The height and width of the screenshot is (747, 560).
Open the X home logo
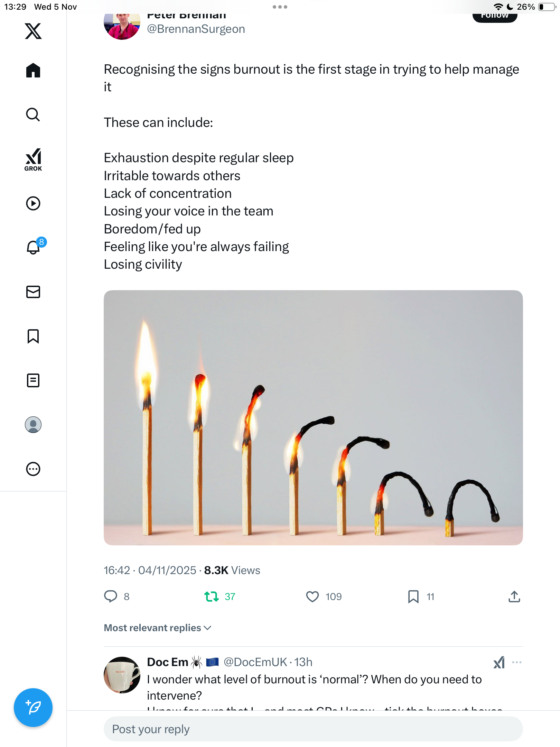pos(33,31)
